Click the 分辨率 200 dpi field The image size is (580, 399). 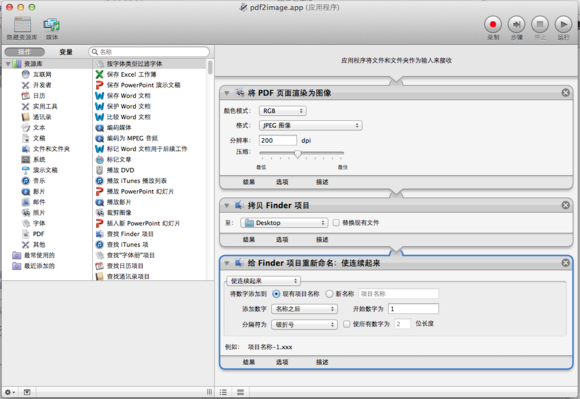278,141
